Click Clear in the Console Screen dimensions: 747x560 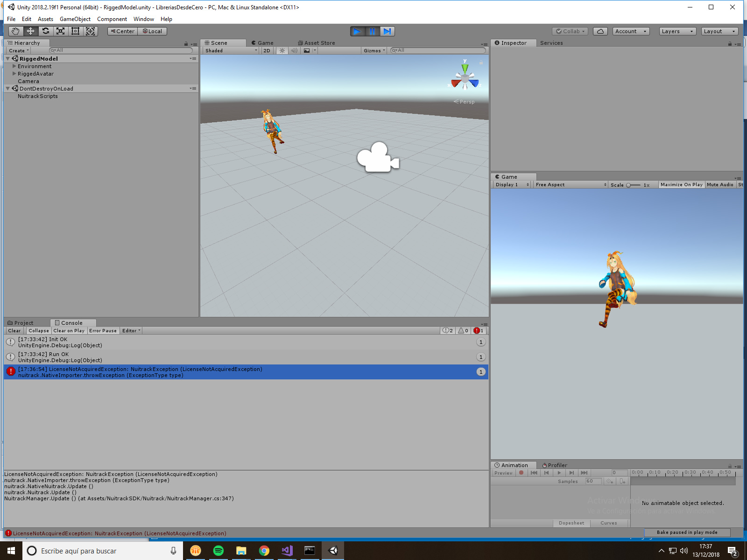(14, 331)
